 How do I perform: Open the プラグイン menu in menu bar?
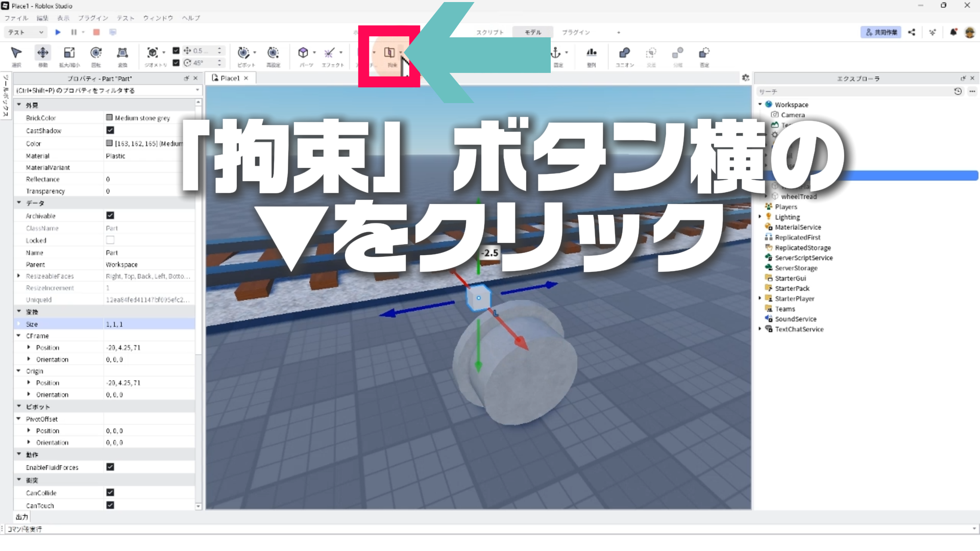tap(93, 18)
